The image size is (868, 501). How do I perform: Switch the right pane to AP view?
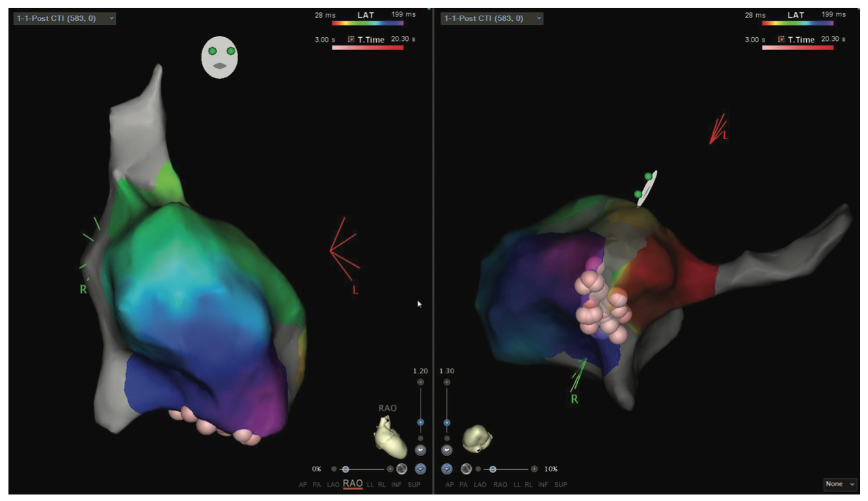448,484
